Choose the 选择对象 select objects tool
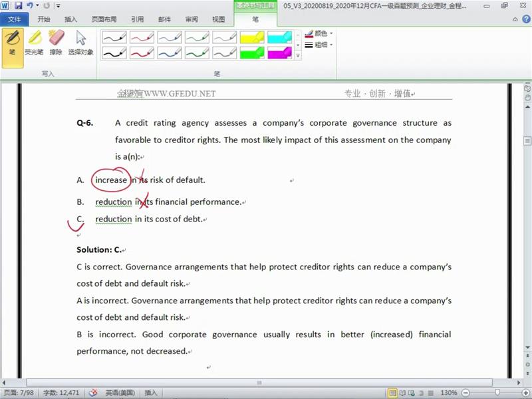This screenshot has height=399, width=532. point(80,43)
